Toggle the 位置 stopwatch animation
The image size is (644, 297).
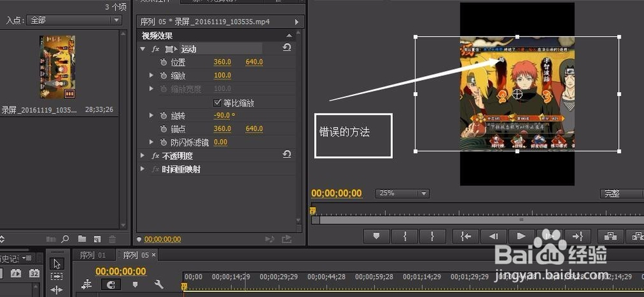pyautogui.click(x=164, y=62)
